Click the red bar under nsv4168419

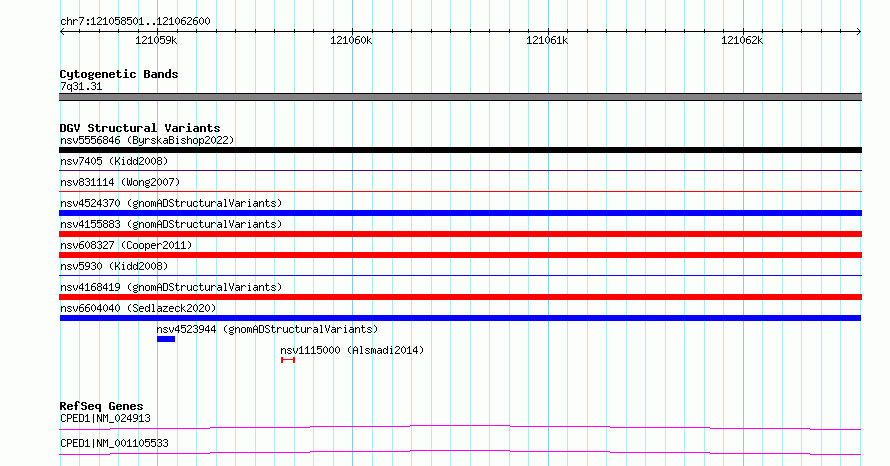pos(460,297)
